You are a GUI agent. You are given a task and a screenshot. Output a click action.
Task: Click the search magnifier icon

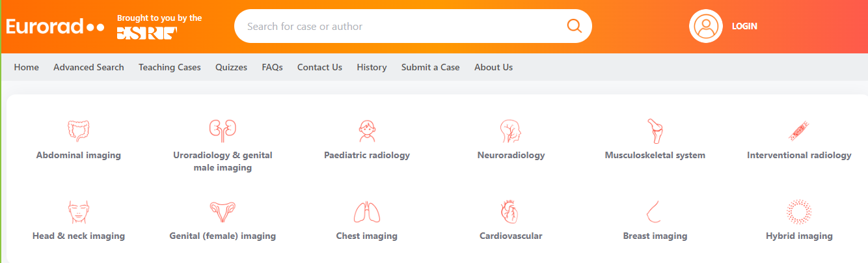pos(574,26)
